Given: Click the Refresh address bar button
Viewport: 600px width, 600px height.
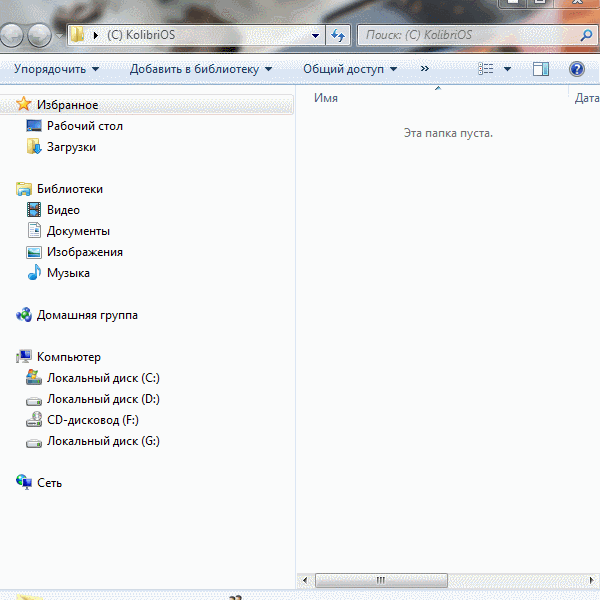Looking at the screenshot, I should pos(339,35).
